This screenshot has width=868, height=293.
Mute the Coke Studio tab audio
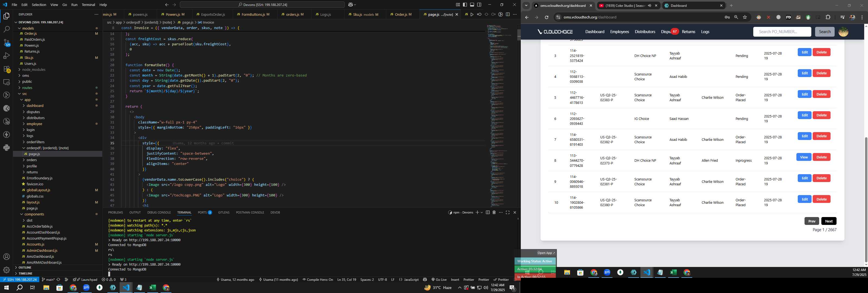tap(649, 5)
